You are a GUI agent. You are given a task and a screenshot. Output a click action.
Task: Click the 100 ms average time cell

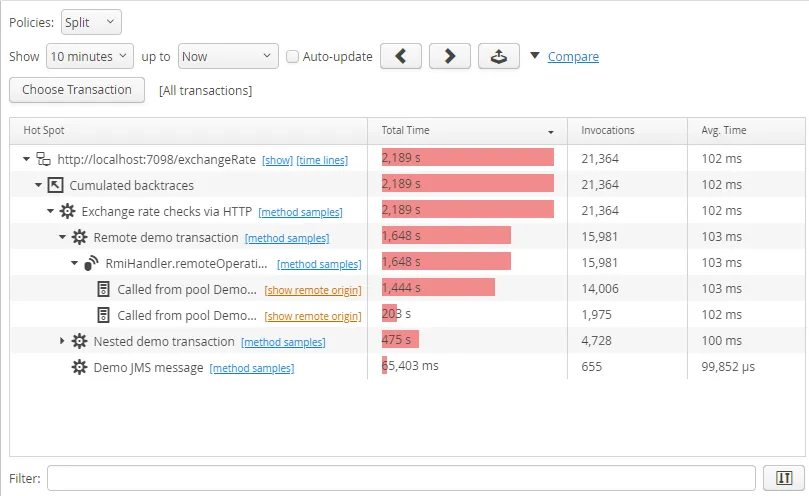tap(721, 341)
